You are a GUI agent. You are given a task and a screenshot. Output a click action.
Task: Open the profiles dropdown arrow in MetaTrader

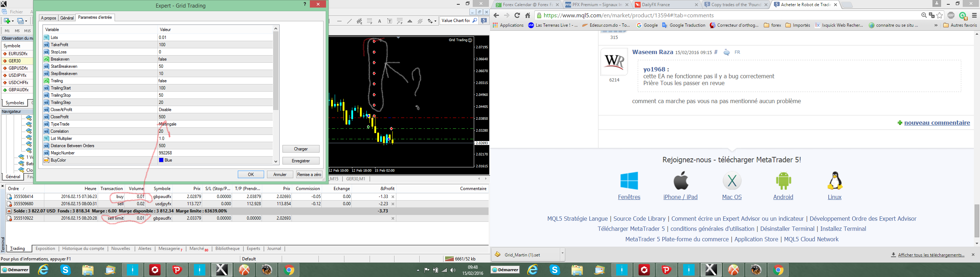pyautogui.click(x=27, y=21)
